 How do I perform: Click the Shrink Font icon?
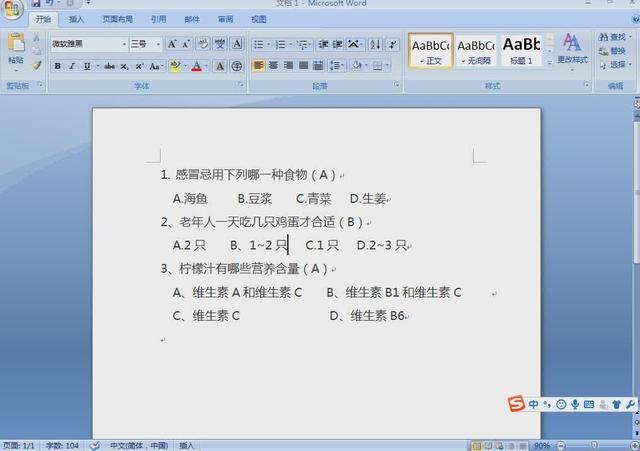(186, 44)
